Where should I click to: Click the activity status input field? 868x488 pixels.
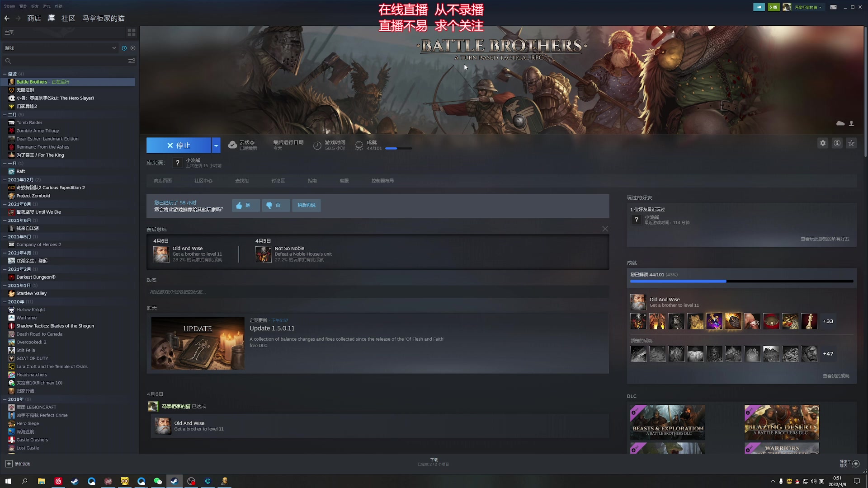pyautogui.click(x=377, y=292)
